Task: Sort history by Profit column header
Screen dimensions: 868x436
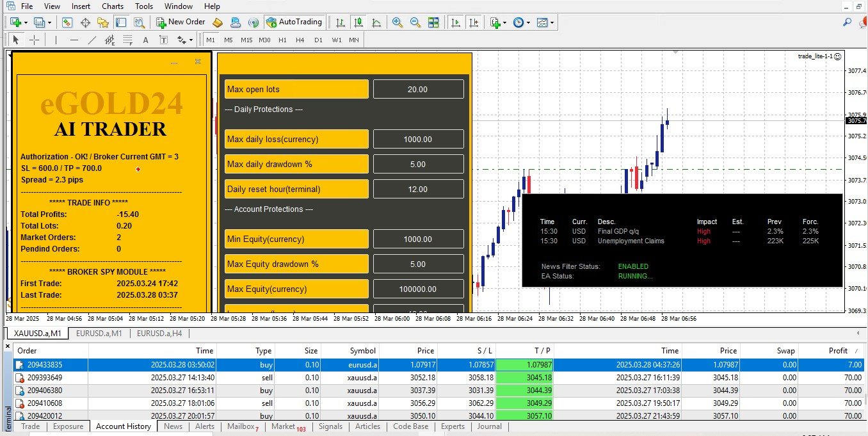Action: 833,350
